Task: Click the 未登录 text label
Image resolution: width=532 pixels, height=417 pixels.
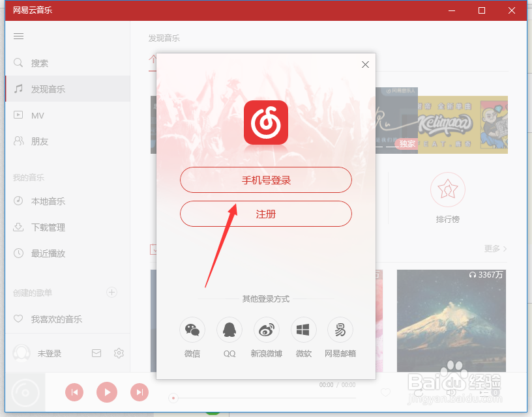Action: 50,354
